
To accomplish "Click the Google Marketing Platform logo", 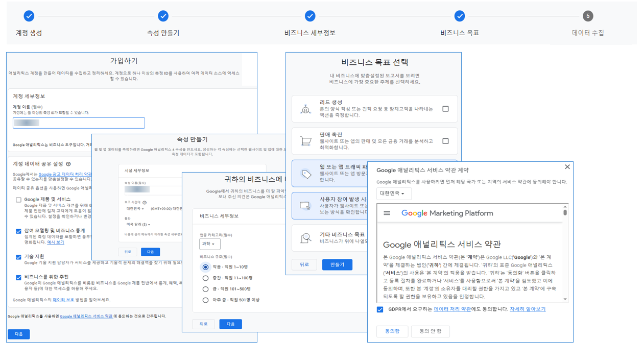I will (x=447, y=213).
